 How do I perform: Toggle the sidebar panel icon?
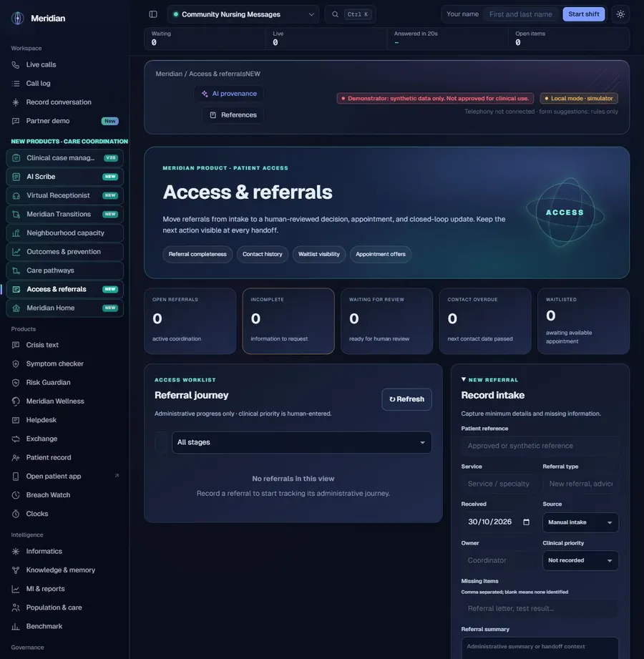[x=153, y=14]
